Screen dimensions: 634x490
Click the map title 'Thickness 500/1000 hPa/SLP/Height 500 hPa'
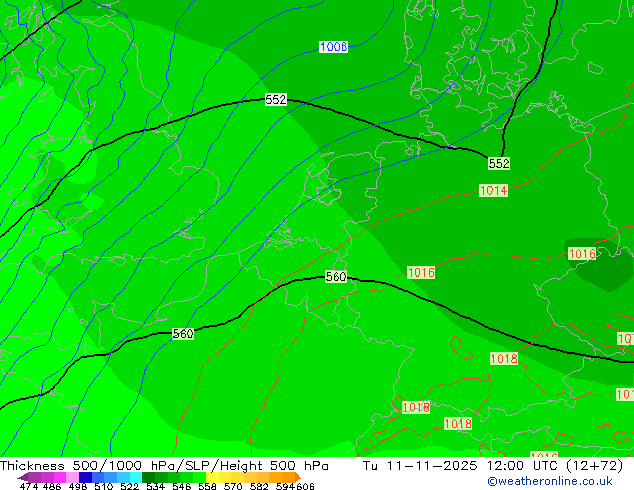click(164, 466)
